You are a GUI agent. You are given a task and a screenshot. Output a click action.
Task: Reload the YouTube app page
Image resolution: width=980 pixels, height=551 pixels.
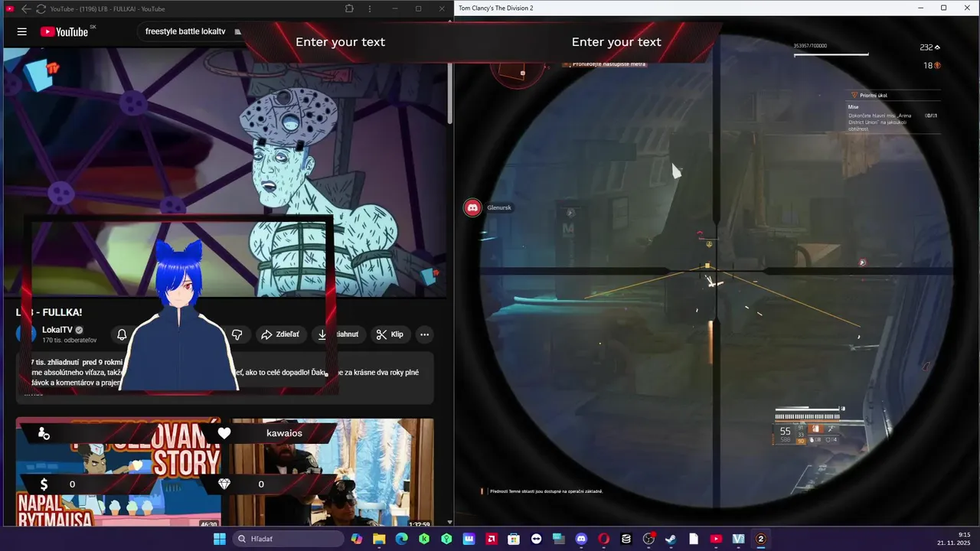coord(41,8)
